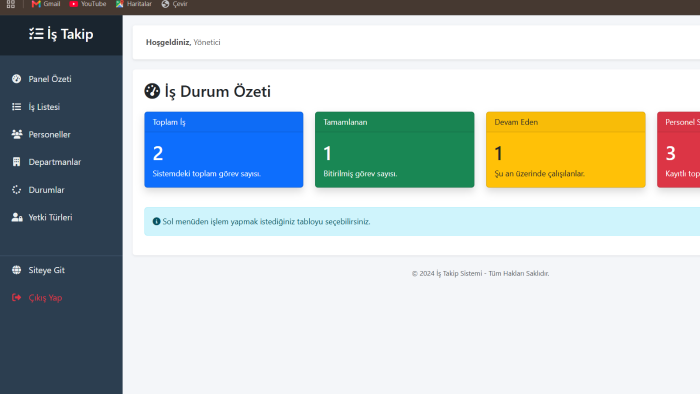The height and width of the screenshot is (394, 700).
Task: Click the number 1 in Tamamlanan card
Action: 328,153
